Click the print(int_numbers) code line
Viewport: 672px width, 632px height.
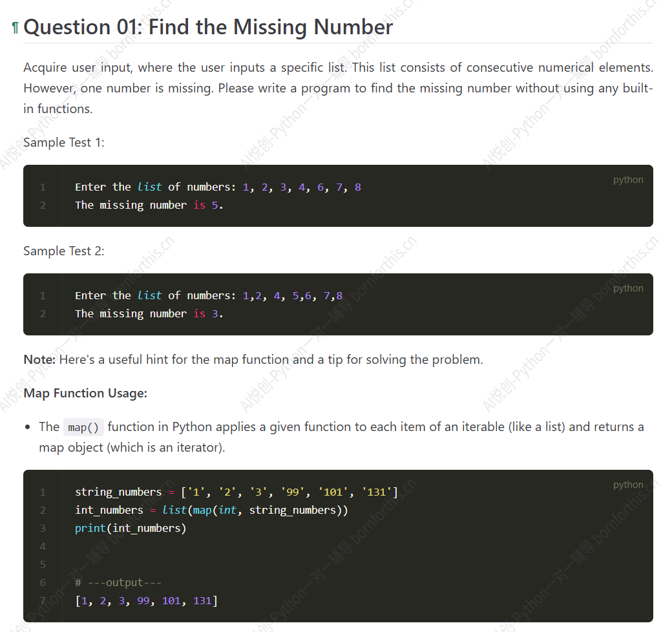point(131,528)
